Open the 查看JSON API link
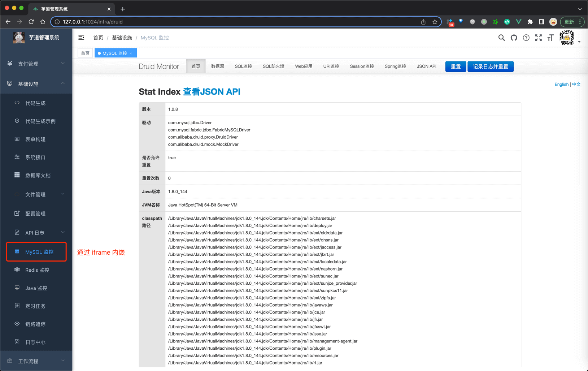Screen dimensions: 588x371 tap(212, 92)
